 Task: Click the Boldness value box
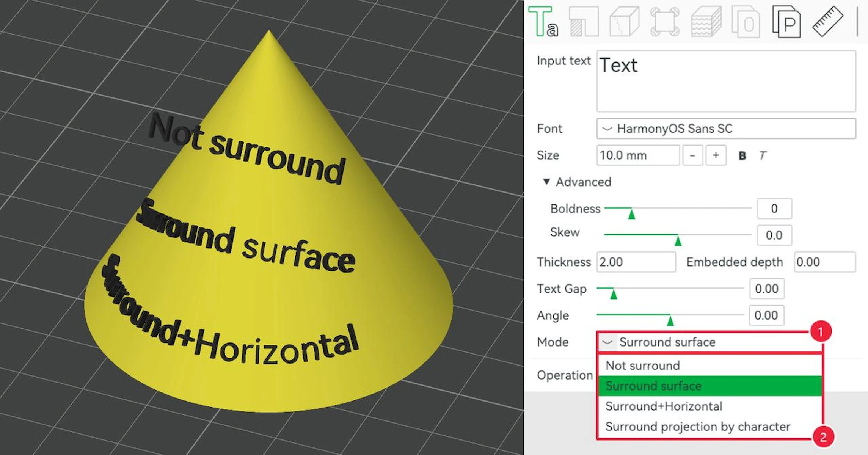point(774,209)
